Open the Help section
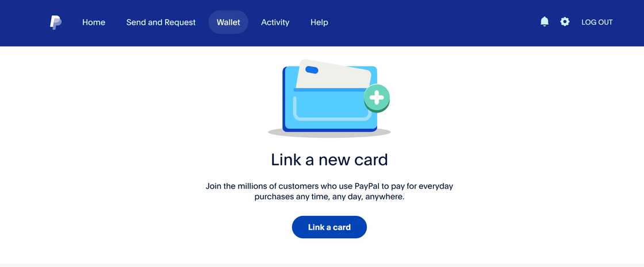 pos(319,22)
